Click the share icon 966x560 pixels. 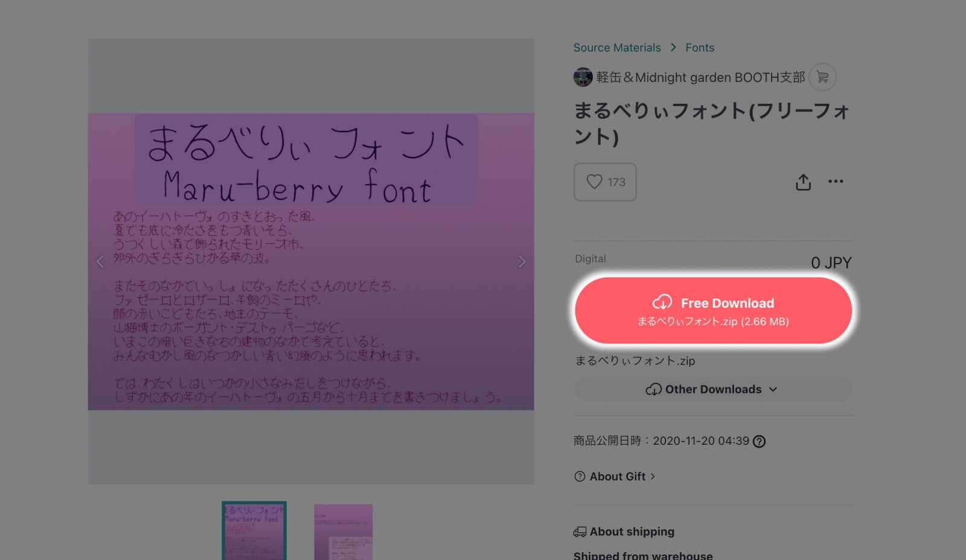(x=803, y=182)
